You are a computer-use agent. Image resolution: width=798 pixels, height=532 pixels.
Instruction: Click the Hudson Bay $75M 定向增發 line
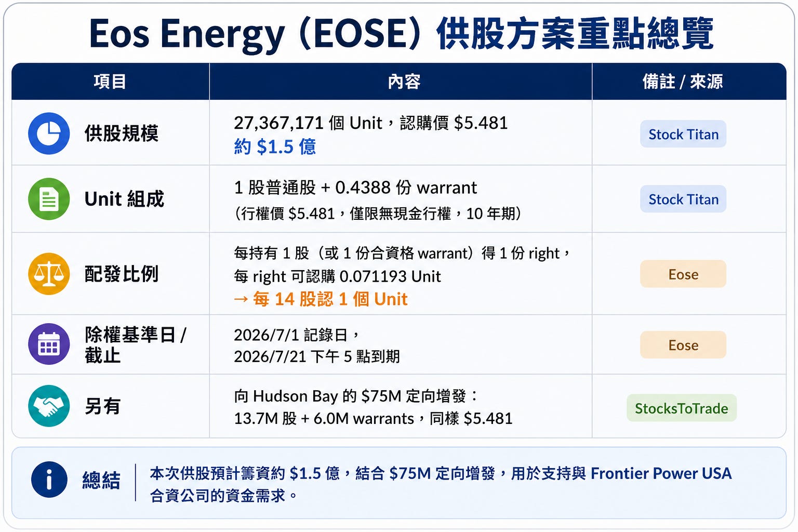(356, 396)
